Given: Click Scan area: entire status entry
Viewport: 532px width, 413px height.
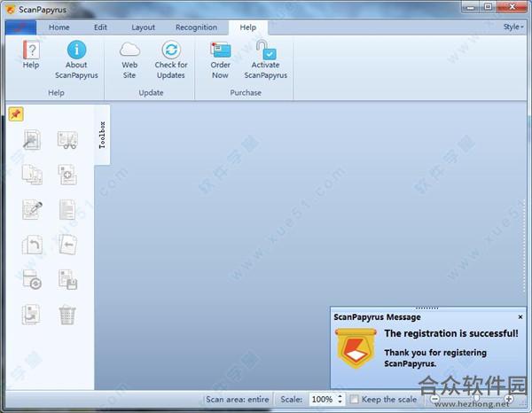Looking at the screenshot, I should point(238,400).
